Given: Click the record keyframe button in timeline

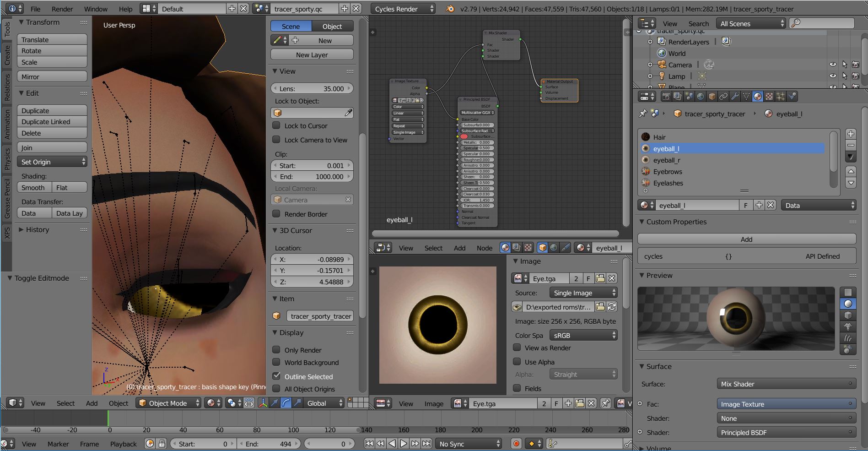Looking at the screenshot, I should coord(516,444).
